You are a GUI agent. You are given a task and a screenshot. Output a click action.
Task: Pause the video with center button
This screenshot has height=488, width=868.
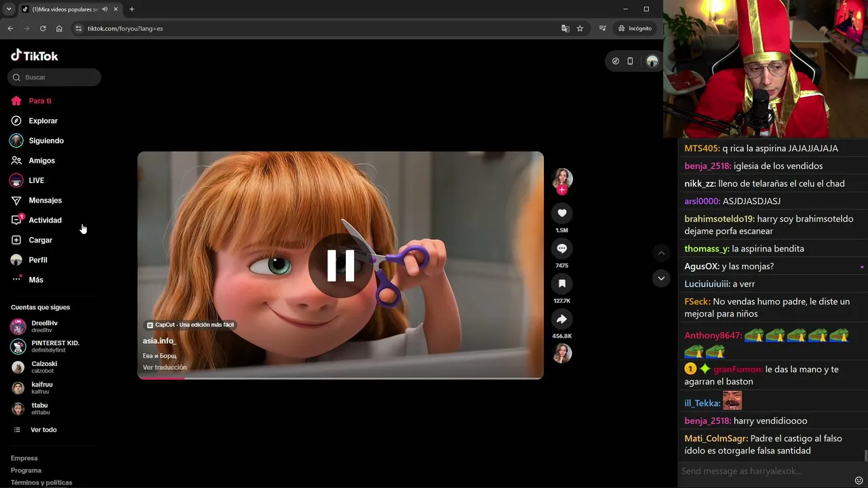click(340, 266)
